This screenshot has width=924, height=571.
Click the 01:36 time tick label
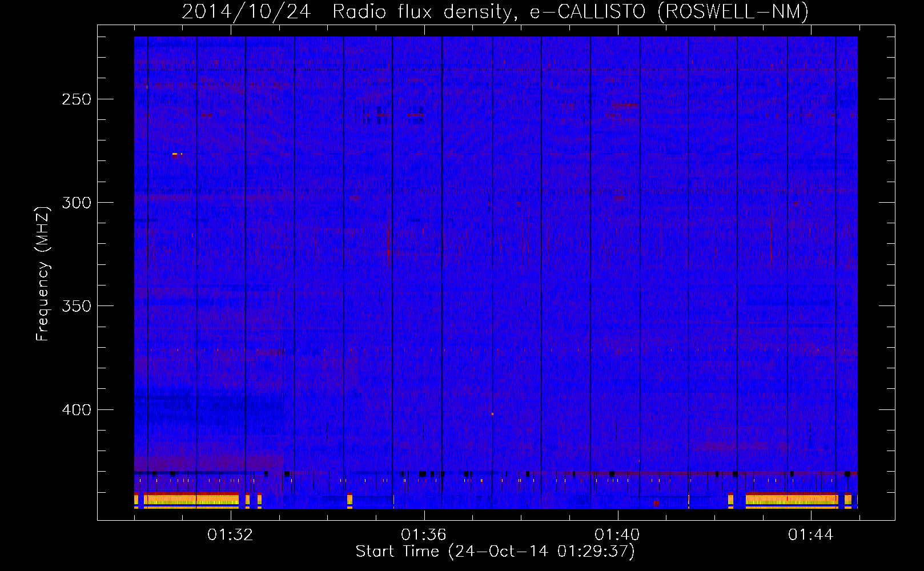click(x=424, y=535)
